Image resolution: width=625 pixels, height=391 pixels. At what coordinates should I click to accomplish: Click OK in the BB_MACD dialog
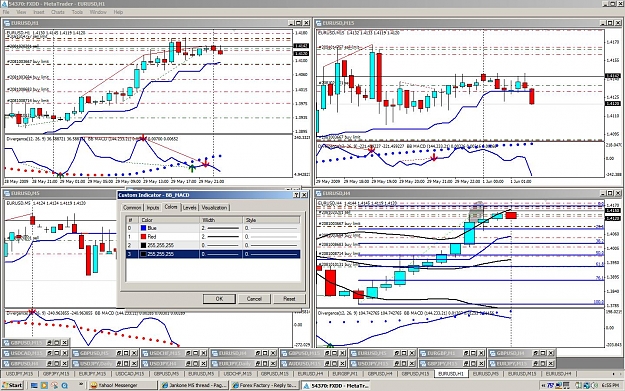coord(219,299)
